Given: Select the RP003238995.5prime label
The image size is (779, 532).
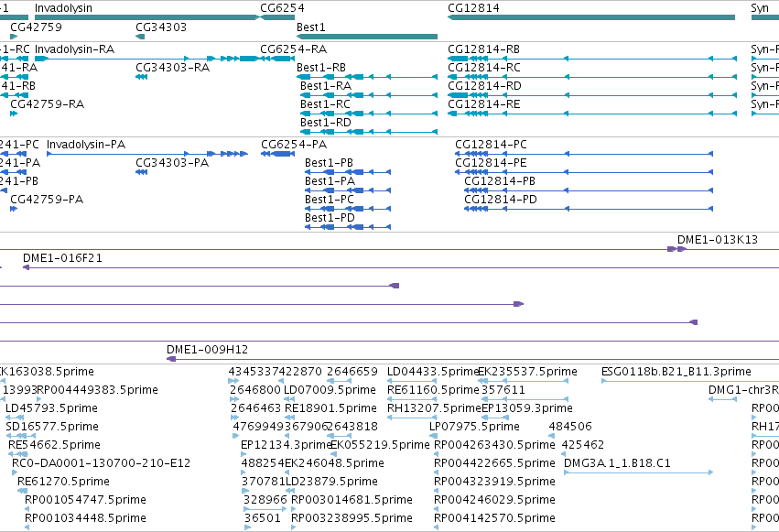Looking at the screenshot, I should coord(352,518).
